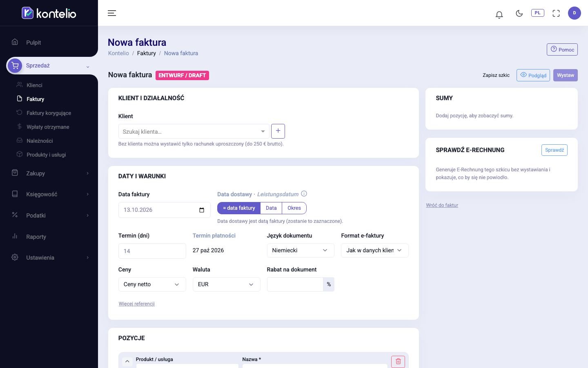This screenshot has width=588, height=368.
Task: Click the Termin (dni) input field
Action: pos(152,251)
